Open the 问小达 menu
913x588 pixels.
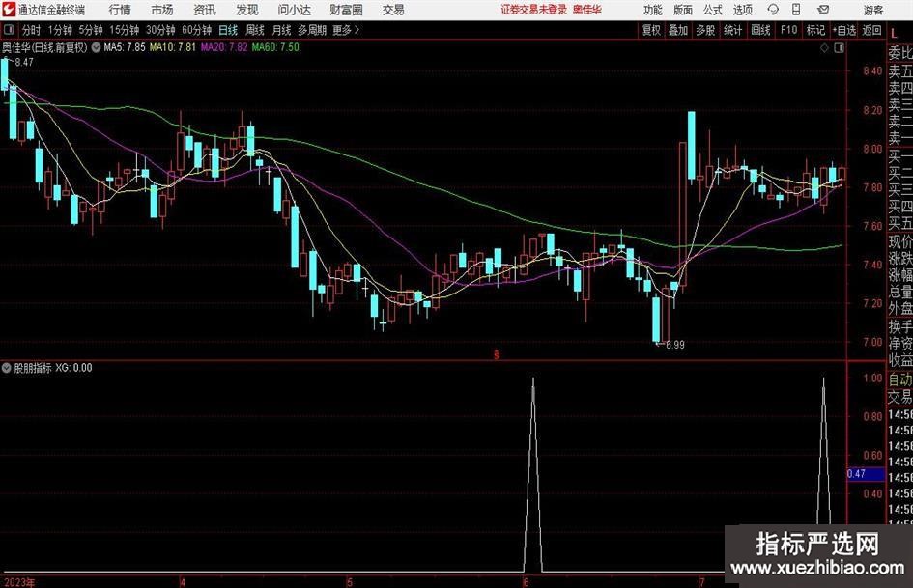tap(294, 10)
